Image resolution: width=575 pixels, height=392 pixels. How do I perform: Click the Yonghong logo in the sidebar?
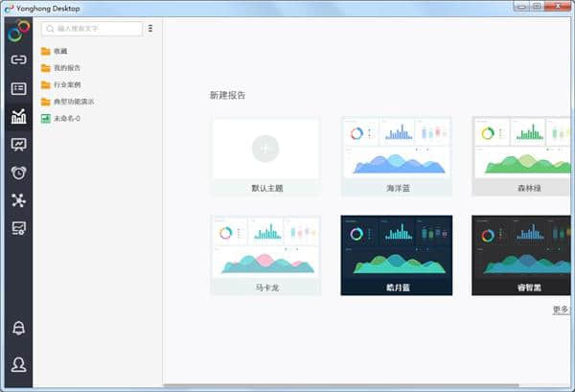(x=17, y=32)
